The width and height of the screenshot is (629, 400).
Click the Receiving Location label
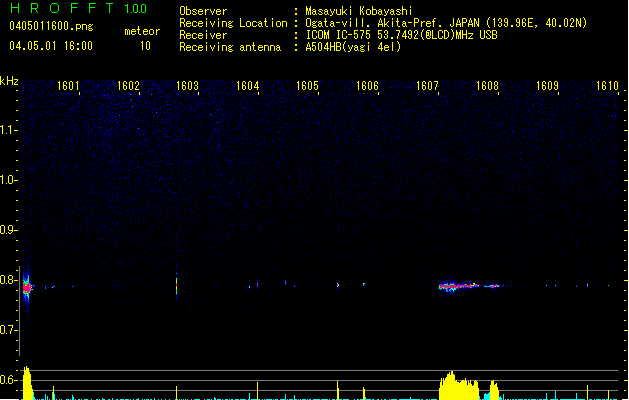tap(233, 23)
